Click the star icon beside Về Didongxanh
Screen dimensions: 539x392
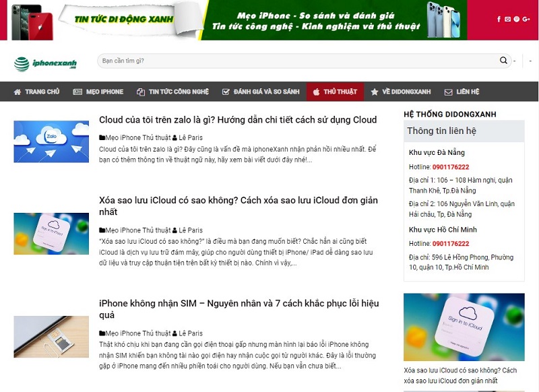(375, 92)
